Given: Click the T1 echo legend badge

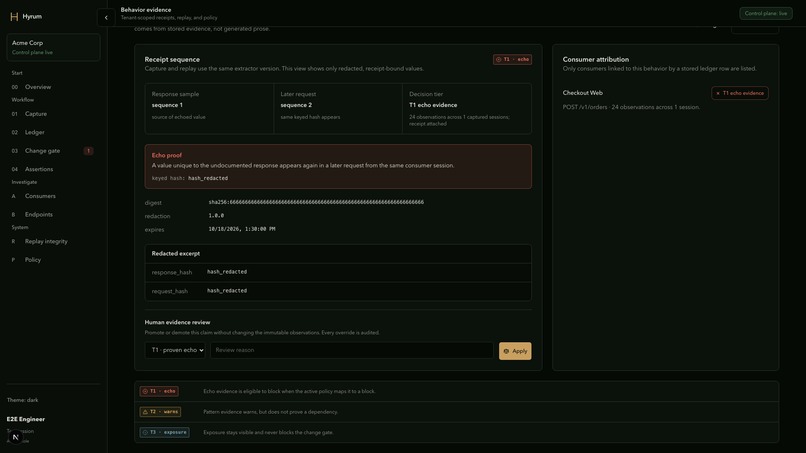Looking at the screenshot, I should point(159,391).
